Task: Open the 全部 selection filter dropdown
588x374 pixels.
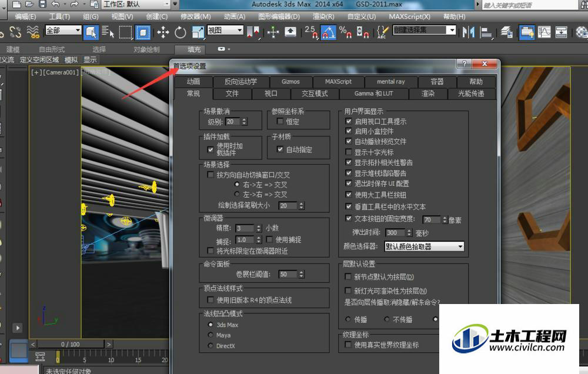Action: click(63, 30)
